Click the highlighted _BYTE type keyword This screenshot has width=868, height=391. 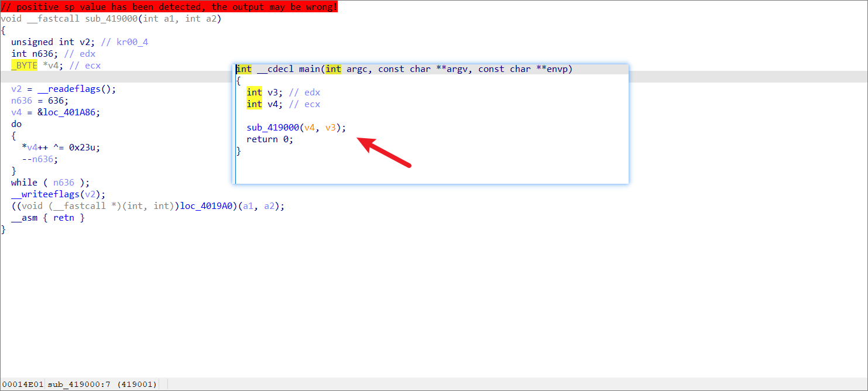(24, 66)
